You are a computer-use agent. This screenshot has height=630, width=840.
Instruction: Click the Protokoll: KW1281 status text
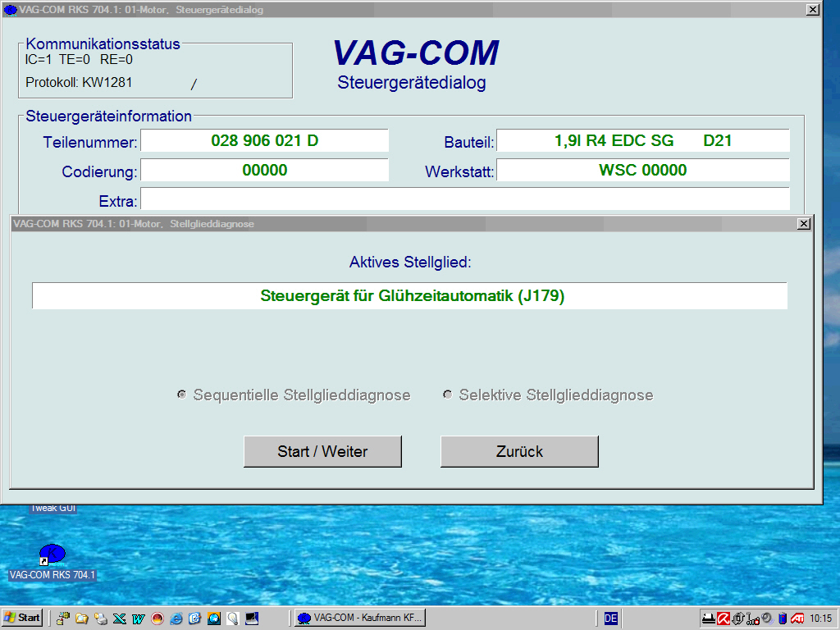pos(79,83)
